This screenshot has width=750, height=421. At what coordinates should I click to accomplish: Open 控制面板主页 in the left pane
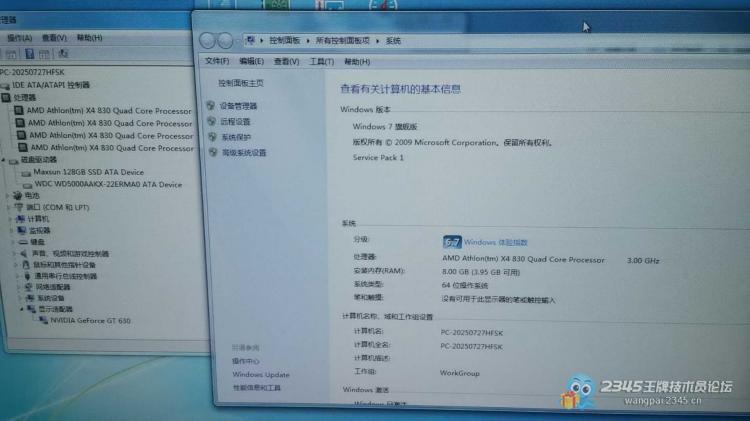point(241,83)
